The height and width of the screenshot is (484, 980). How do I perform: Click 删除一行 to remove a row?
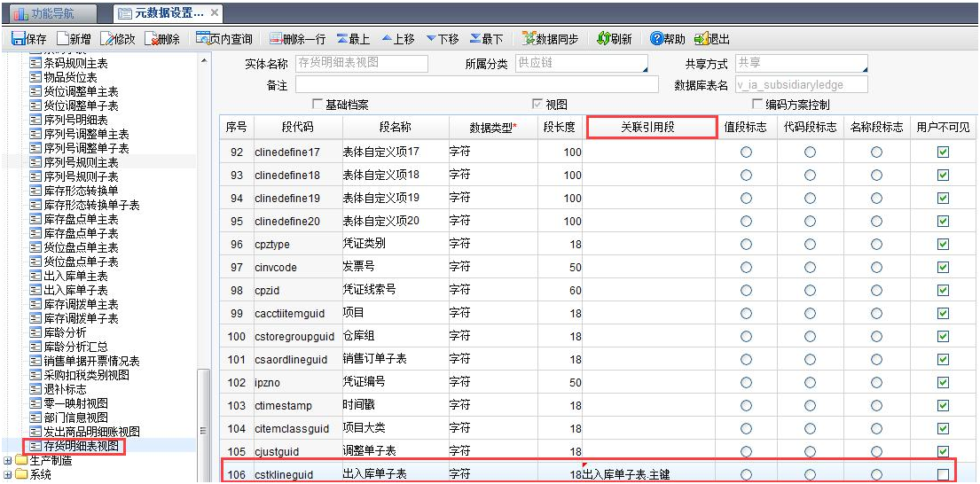(x=297, y=39)
